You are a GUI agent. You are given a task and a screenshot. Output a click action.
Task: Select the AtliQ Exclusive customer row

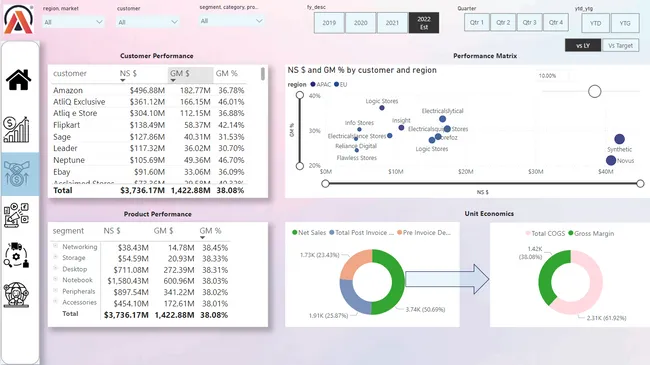(149, 102)
